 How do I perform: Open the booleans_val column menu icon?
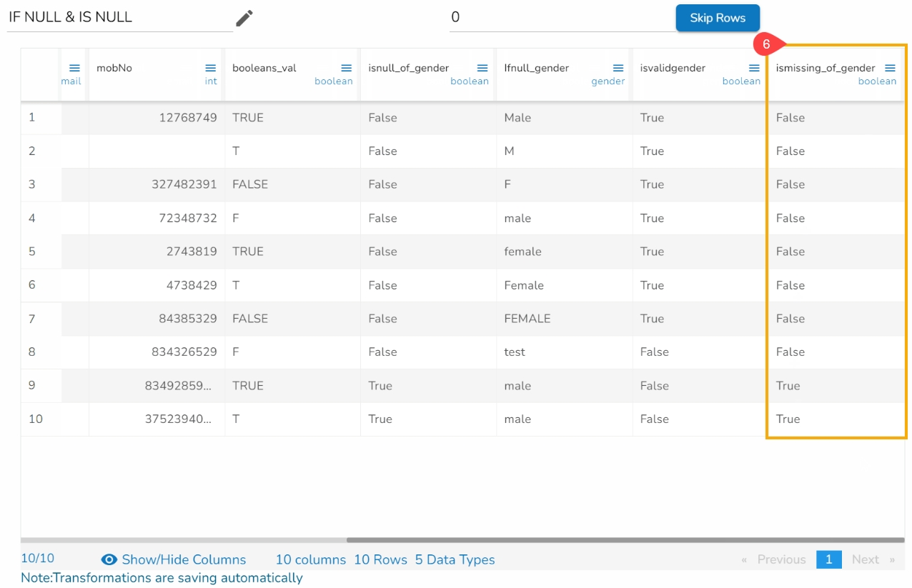[x=346, y=68]
